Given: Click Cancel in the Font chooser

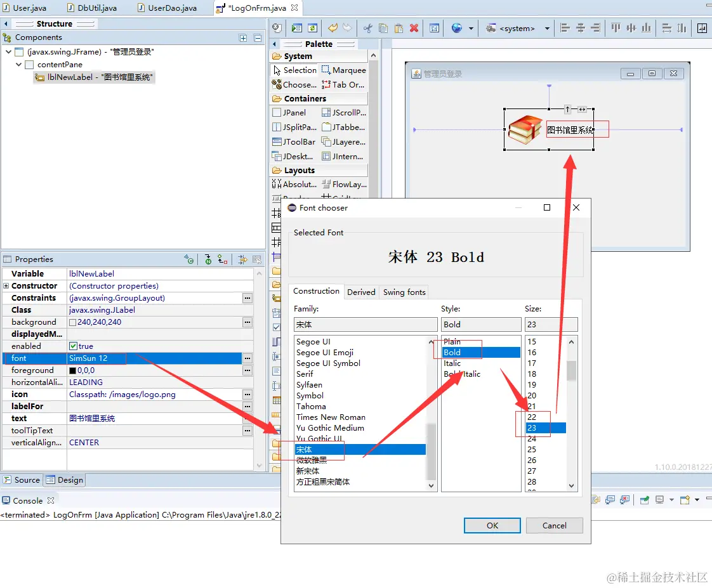Looking at the screenshot, I should [x=555, y=525].
